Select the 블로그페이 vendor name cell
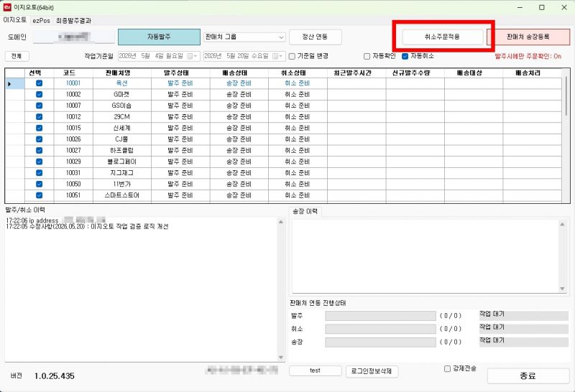The image size is (575, 392). pos(121,162)
